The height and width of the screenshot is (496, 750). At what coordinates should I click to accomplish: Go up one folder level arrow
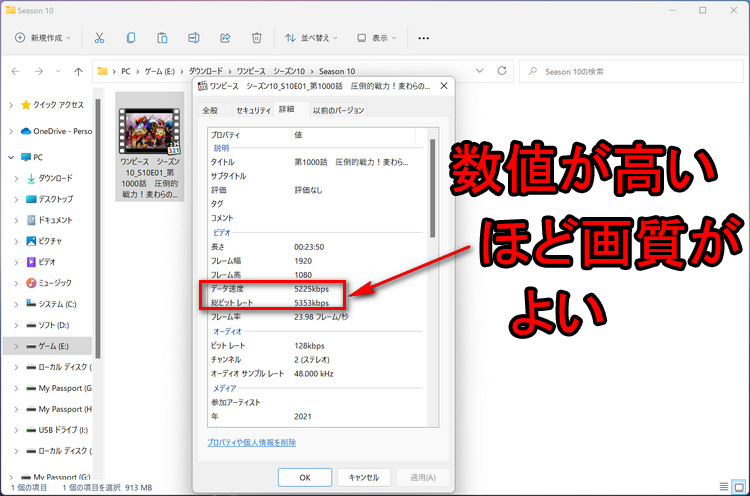point(78,71)
